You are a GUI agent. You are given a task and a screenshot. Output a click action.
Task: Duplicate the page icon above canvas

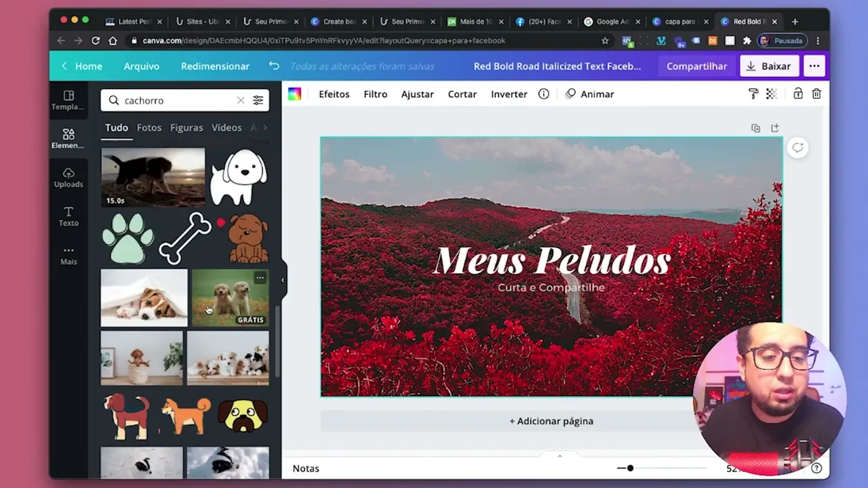pyautogui.click(x=755, y=128)
